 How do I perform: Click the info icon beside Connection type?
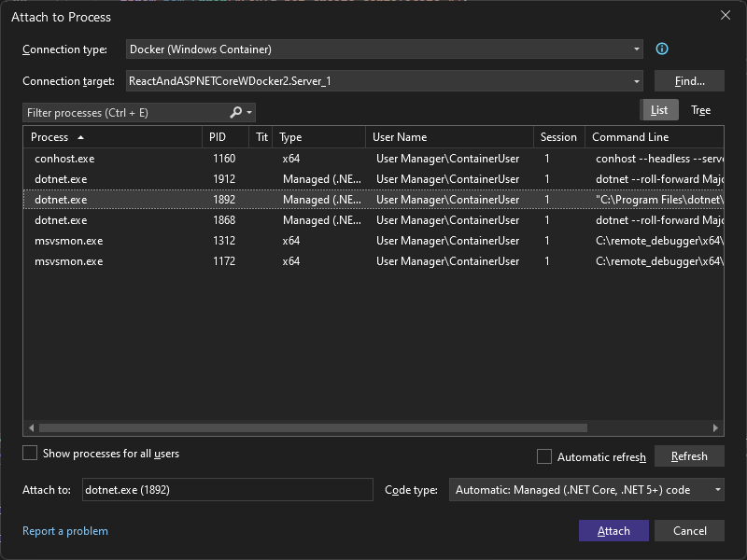coord(661,49)
